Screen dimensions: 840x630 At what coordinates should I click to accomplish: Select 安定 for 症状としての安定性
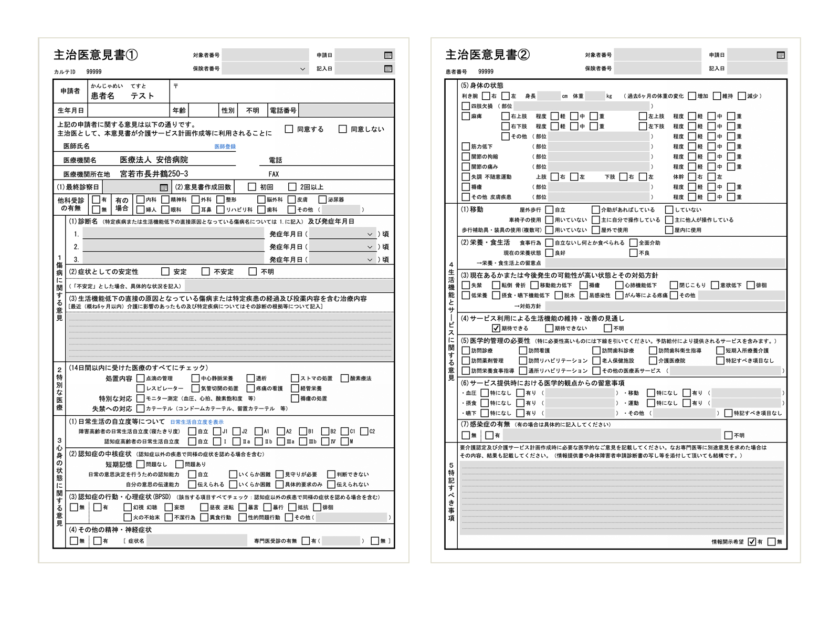[x=165, y=271]
